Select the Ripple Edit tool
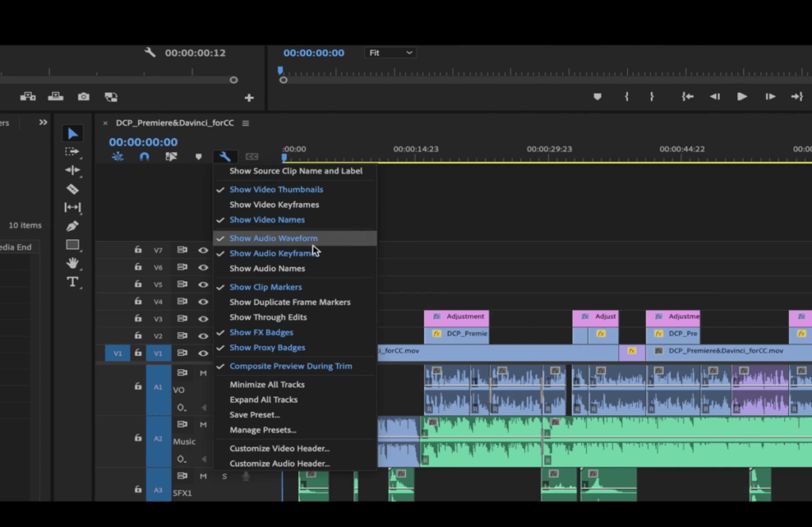812x527 pixels. (73, 168)
